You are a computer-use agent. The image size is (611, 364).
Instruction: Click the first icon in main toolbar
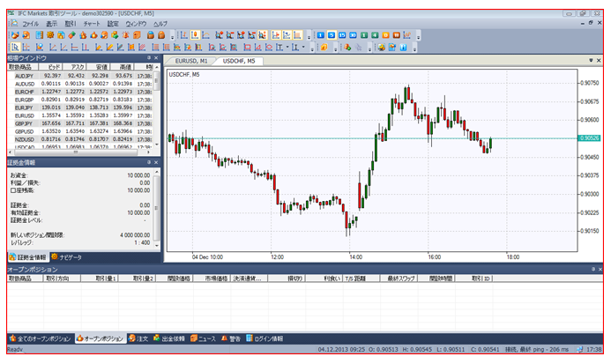point(15,34)
